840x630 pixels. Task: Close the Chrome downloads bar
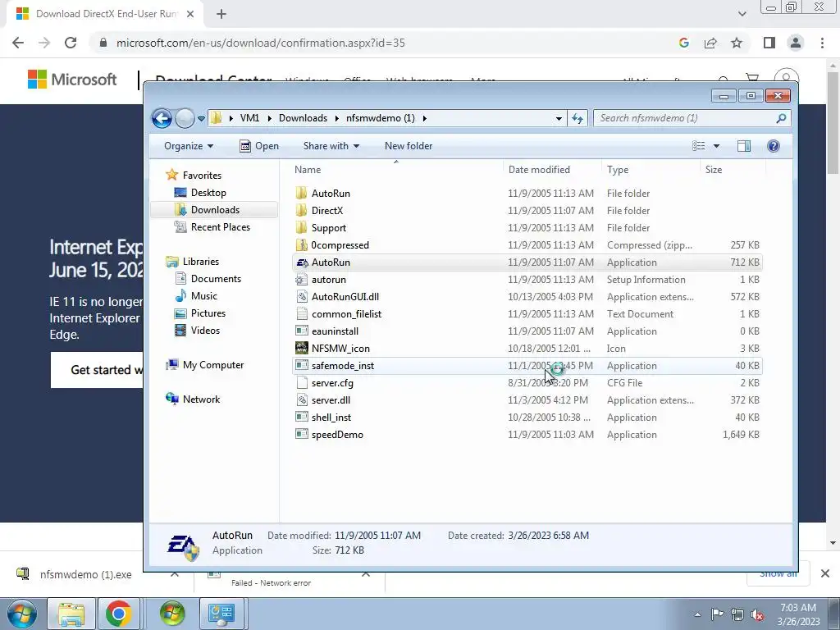pyautogui.click(x=825, y=573)
